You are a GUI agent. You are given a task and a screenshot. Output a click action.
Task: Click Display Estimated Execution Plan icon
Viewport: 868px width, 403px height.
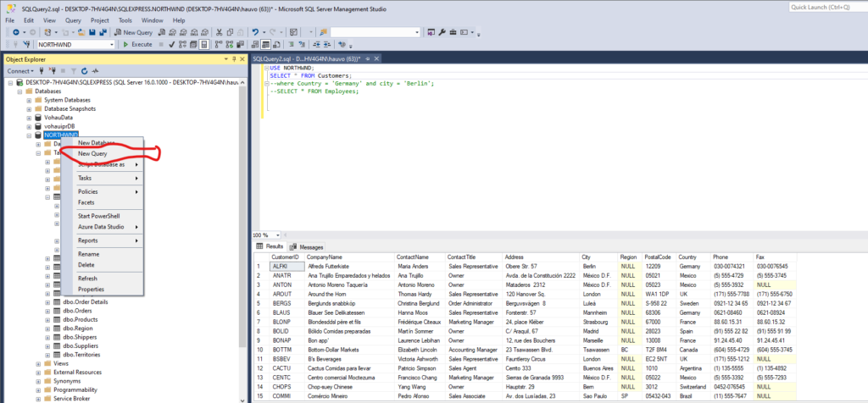[182, 44]
